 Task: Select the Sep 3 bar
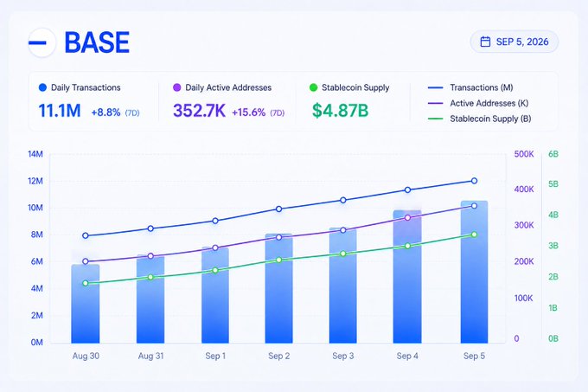pos(343,285)
